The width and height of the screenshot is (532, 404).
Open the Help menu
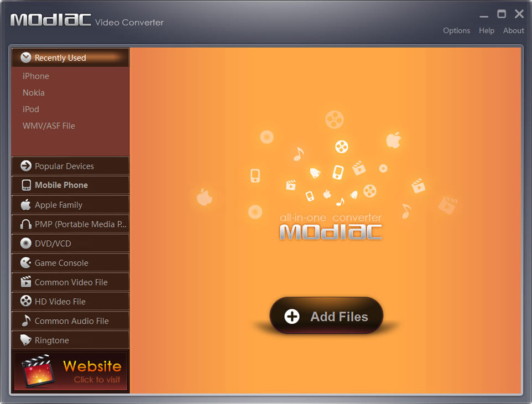487,30
